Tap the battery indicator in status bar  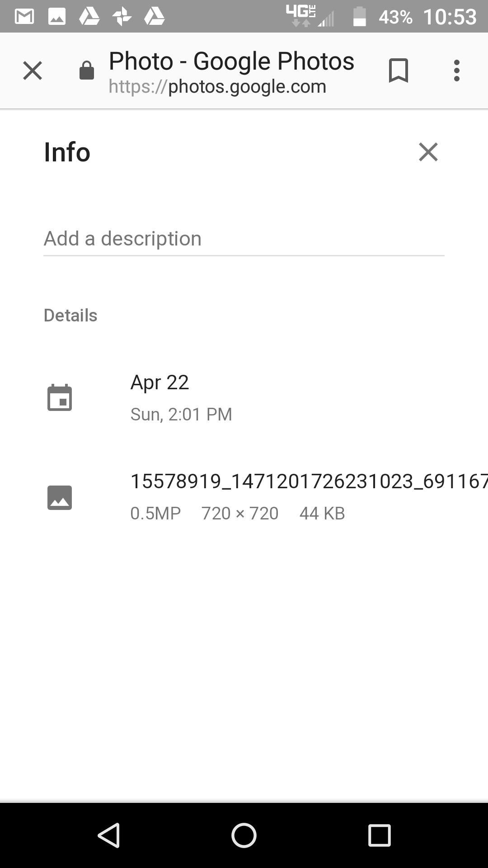click(360, 17)
